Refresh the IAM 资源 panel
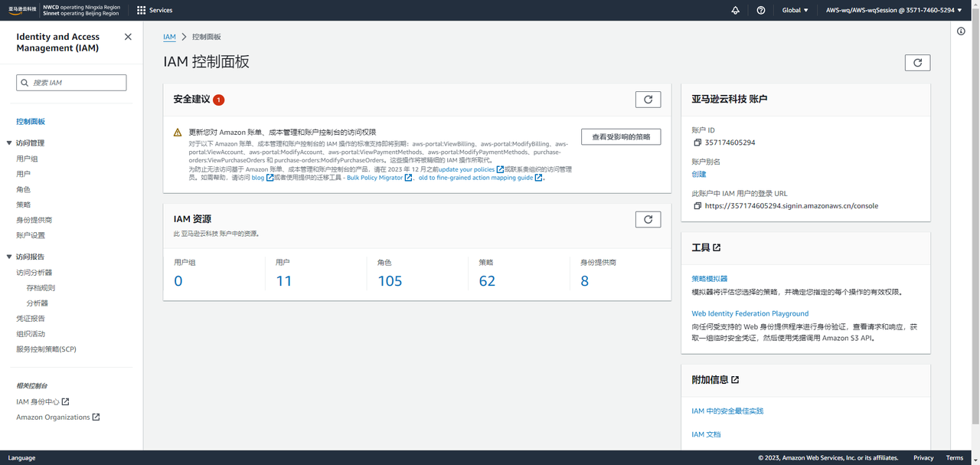This screenshot has width=980, height=465. [648, 219]
